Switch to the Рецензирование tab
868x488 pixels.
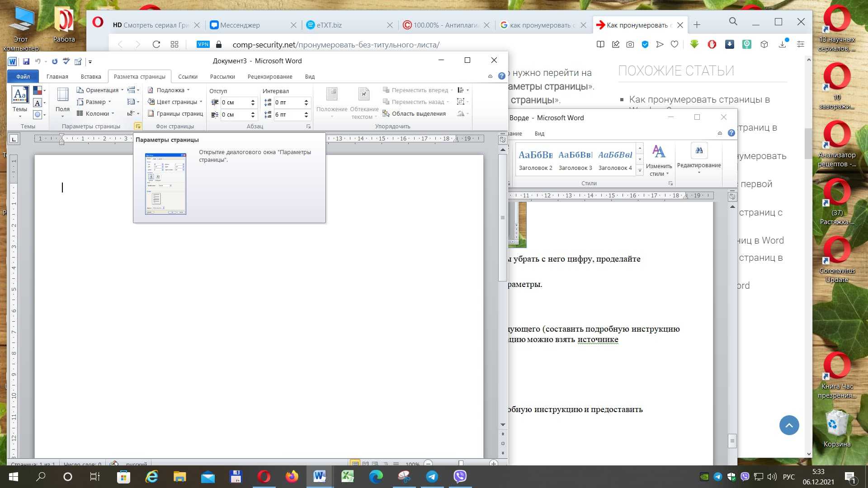point(270,76)
